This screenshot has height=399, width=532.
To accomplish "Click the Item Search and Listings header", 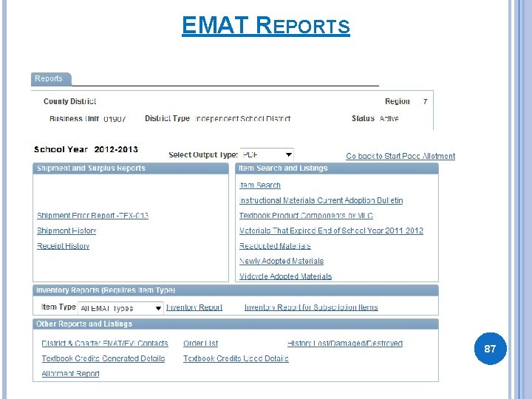I will pos(337,168).
